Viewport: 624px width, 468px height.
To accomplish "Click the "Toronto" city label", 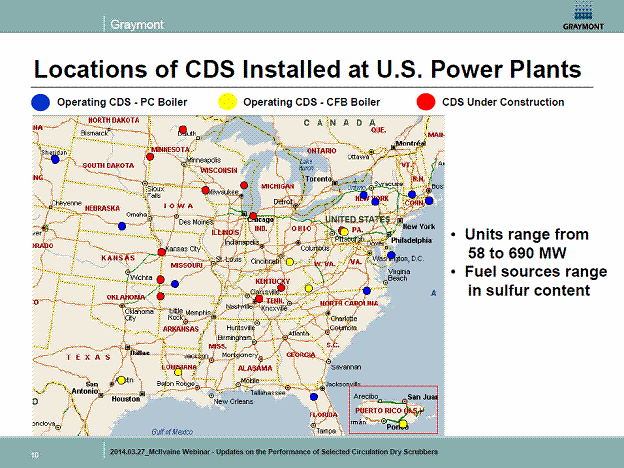I will [318, 179].
